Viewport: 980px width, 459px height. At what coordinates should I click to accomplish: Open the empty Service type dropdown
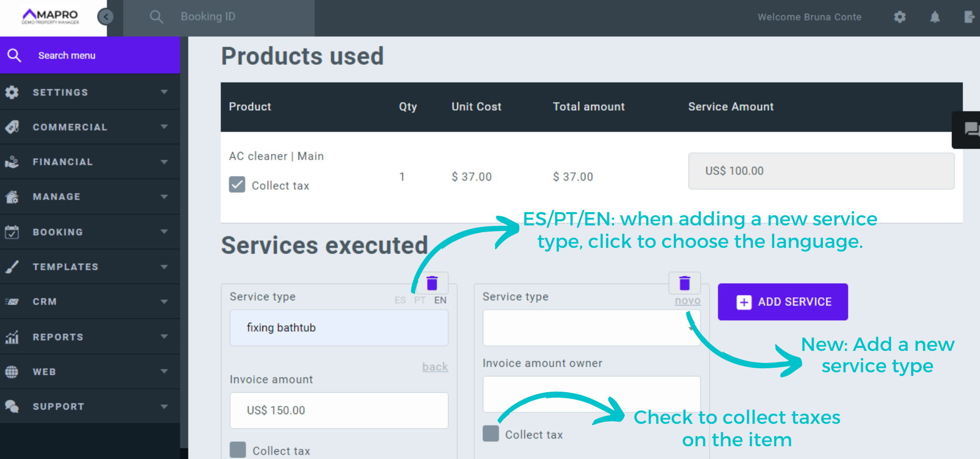point(591,328)
